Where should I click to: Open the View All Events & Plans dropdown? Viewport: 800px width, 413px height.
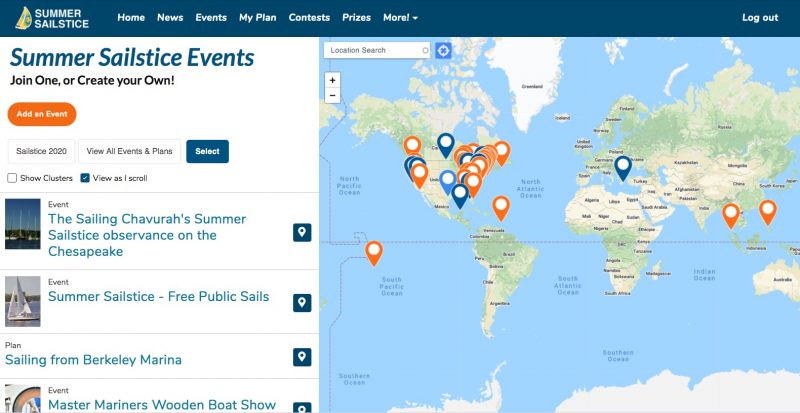pos(130,152)
